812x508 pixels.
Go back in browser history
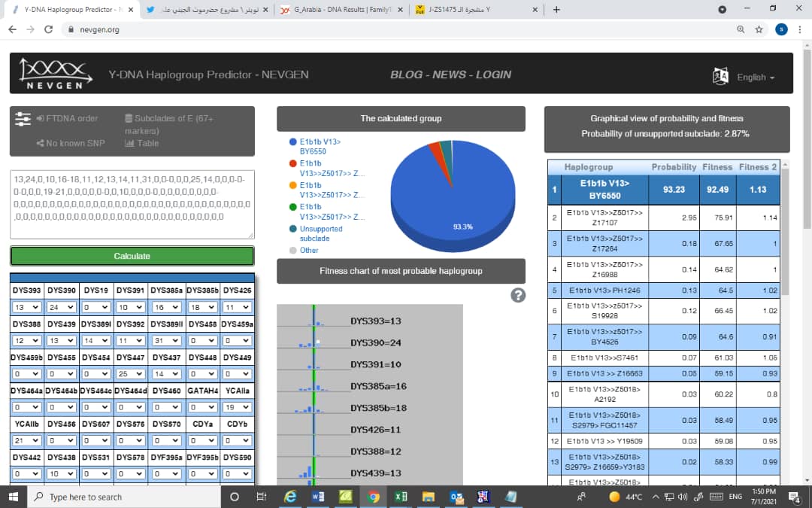point(13,29)
